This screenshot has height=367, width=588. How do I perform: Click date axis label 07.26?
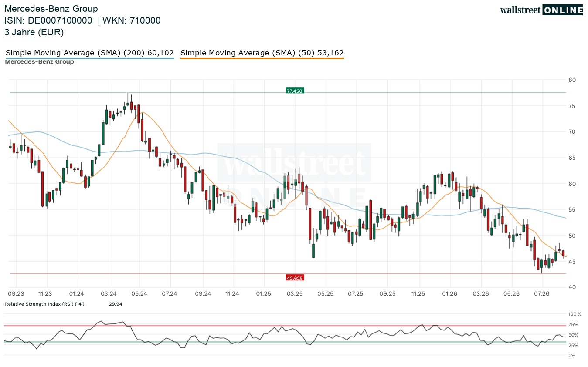coord(542,294)
